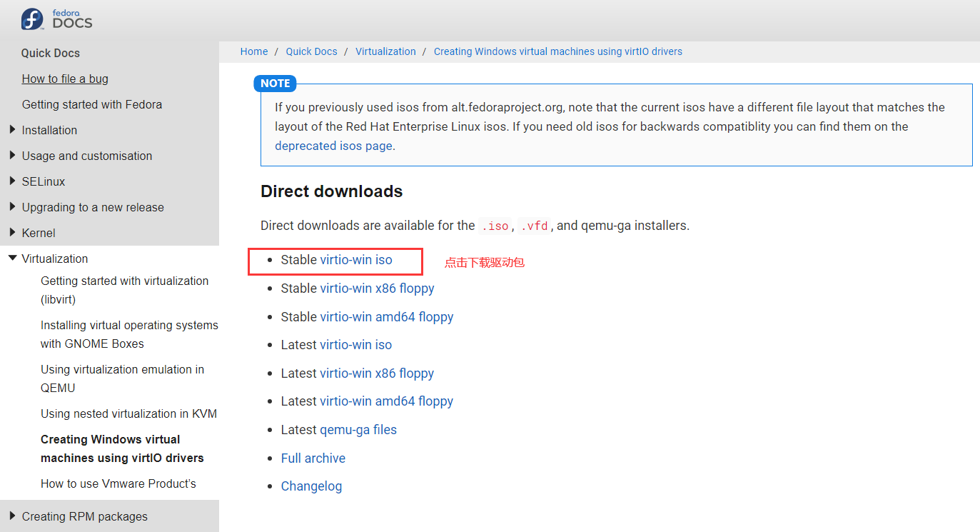Select the SELinux sidebar item
Image resolution: width=980 pixels, height=532 pixels.
coord(44,181)
